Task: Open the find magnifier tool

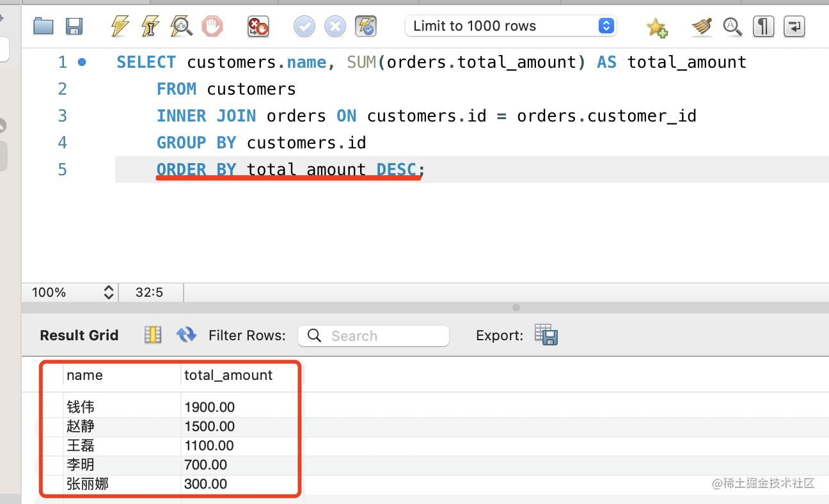Action: pyautogui.click(x=732, y=26)
